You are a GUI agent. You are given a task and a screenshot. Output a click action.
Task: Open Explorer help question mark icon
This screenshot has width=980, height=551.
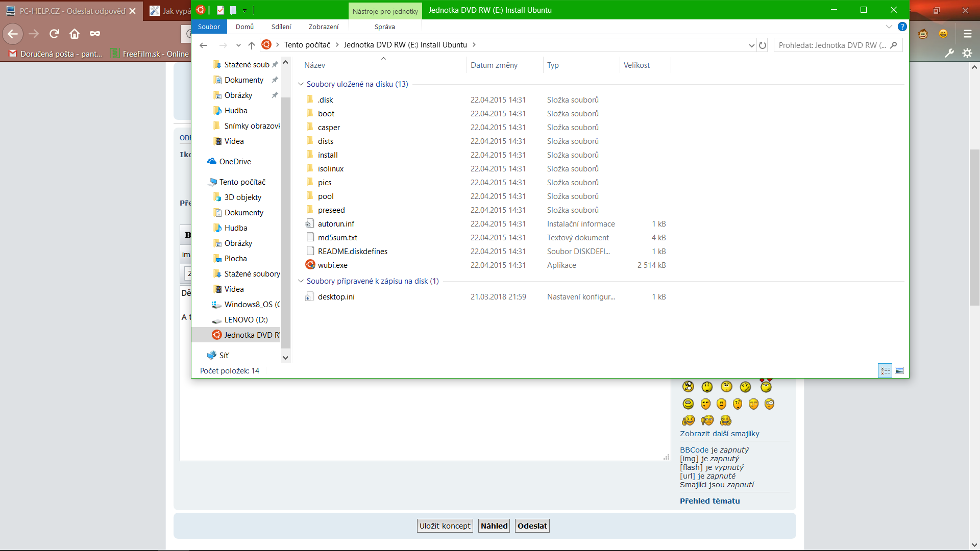[902, 27]
